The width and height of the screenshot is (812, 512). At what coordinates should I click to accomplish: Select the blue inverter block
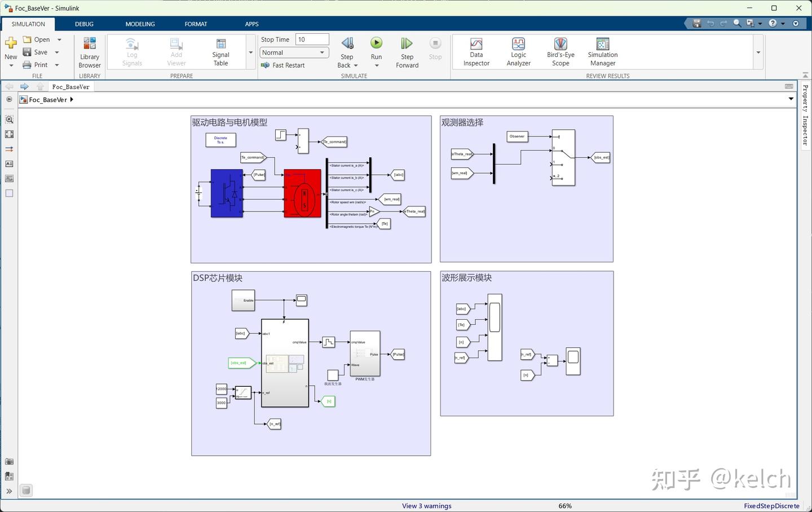(x=227, y=193)
